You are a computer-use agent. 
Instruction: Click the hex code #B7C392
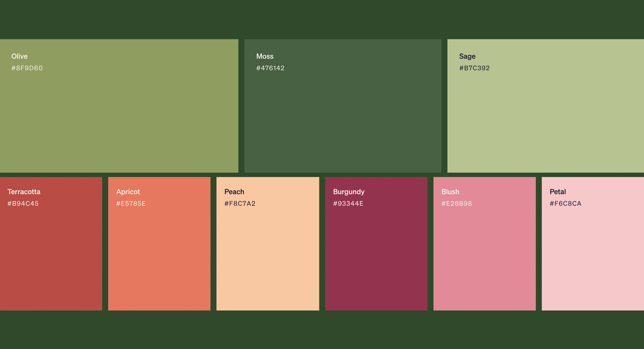(474, 68)
